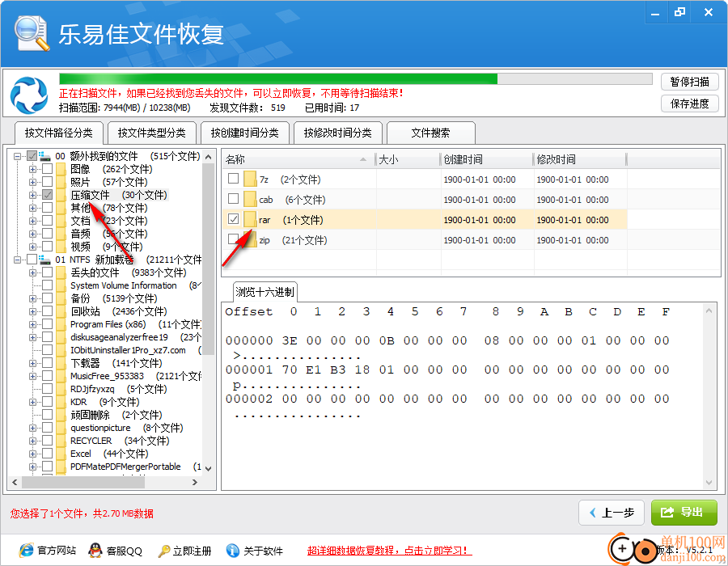Click the Internet Explorer icon for official website
The height and width of the screenshot is (566, 728).
point(26,550)
